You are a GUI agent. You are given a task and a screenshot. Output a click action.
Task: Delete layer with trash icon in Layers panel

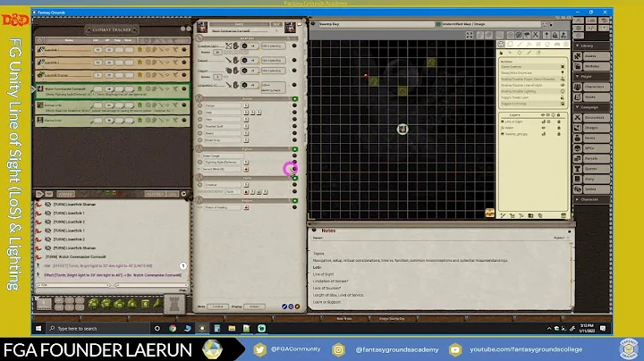click(x=563, y=215)
